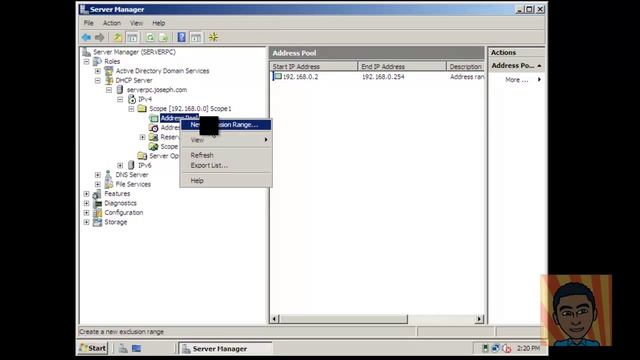Image resolution: width=640 pixels, height=360 pixels.
Task: Select the Configuration node
Action: point(124,212)
